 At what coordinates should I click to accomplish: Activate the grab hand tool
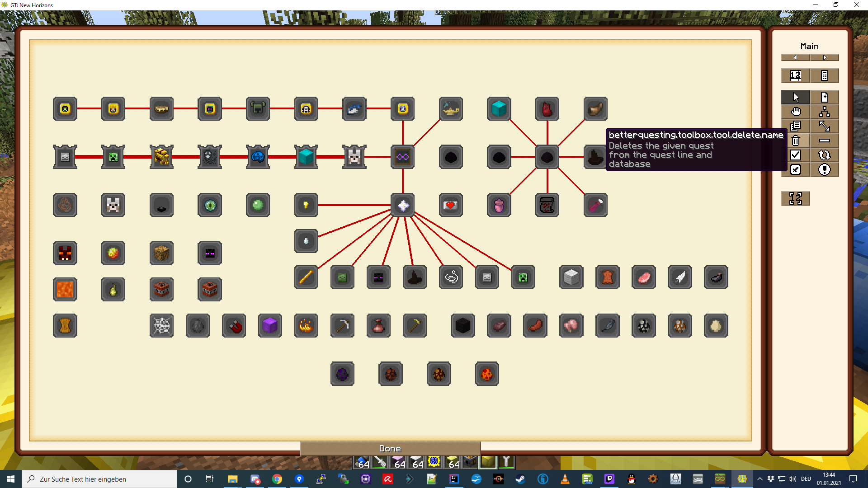796,112
